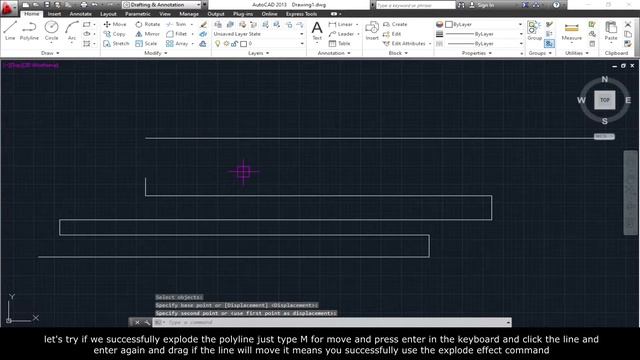
Task: Pick the Arc tool
Action: click(x=72, y=31)
